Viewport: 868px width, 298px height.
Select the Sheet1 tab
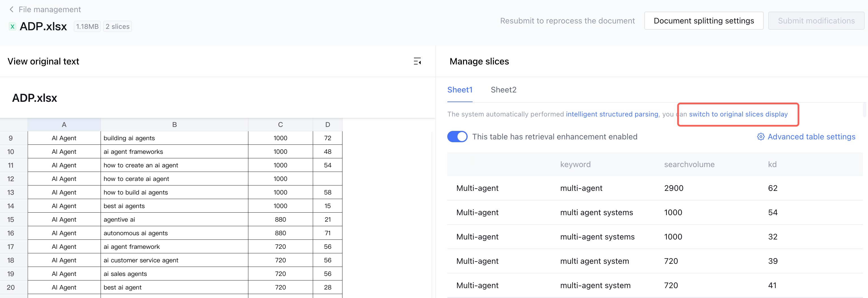coord(460,90)
